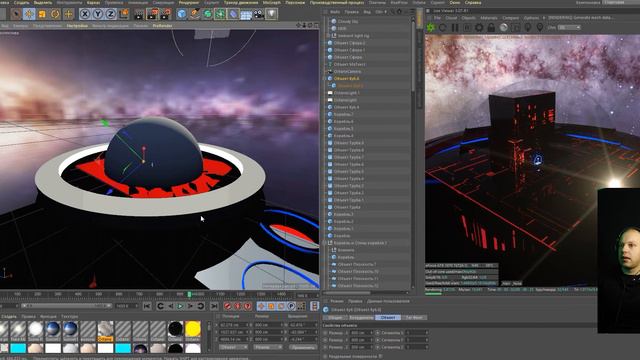The image size is (640, 360).
Task: Click the Применить apply button
Action: (303, 347)
